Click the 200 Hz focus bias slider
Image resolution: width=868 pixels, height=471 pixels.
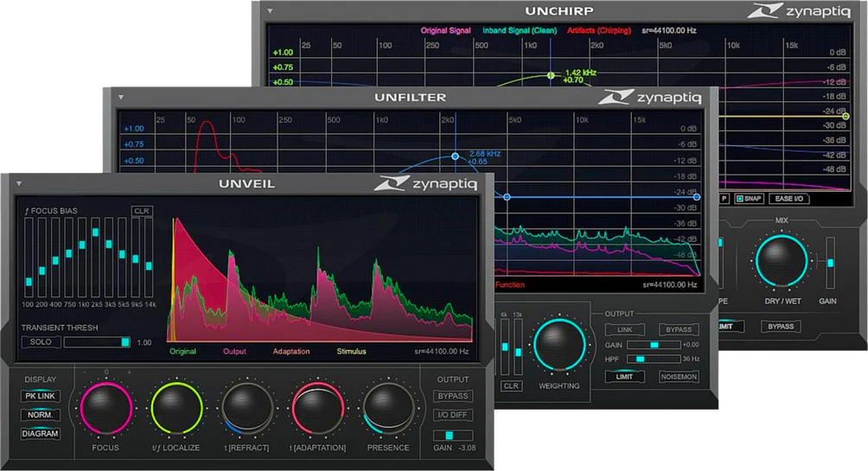(x=42, y=258)
